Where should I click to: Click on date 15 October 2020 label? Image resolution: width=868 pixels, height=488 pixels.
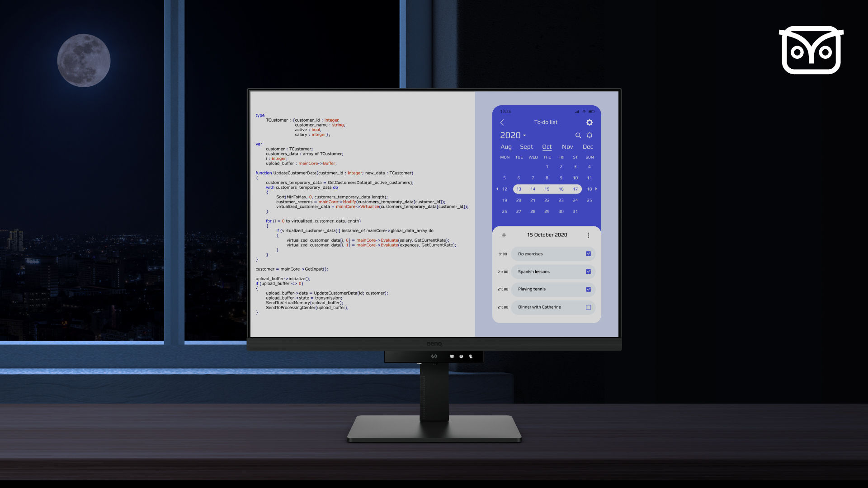[546, 234]
